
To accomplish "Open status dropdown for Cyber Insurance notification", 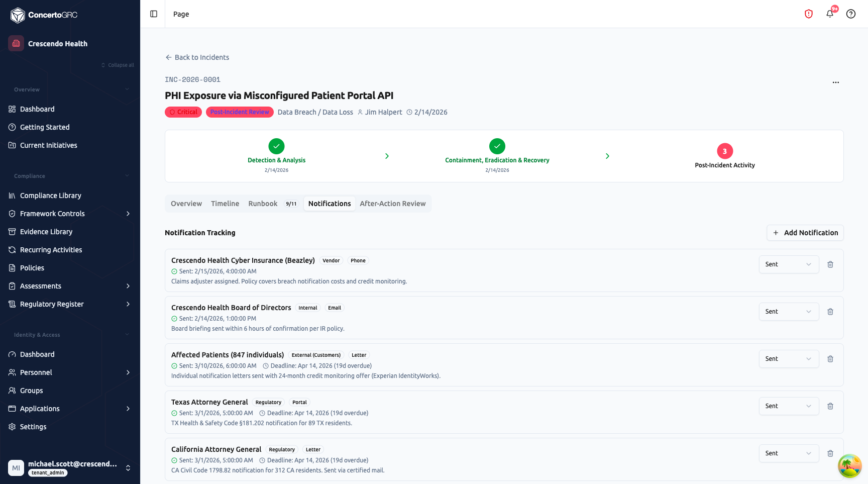I will (x=789, y=264).
